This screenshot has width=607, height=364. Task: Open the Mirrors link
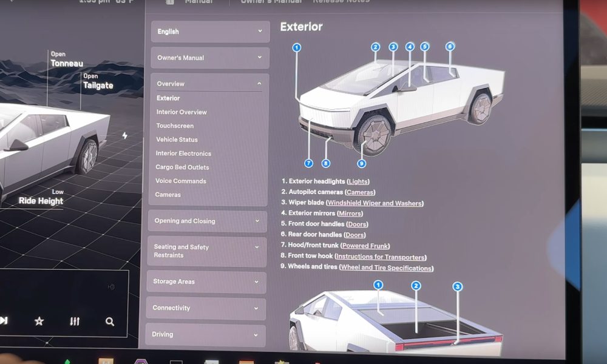pos(350,214)
